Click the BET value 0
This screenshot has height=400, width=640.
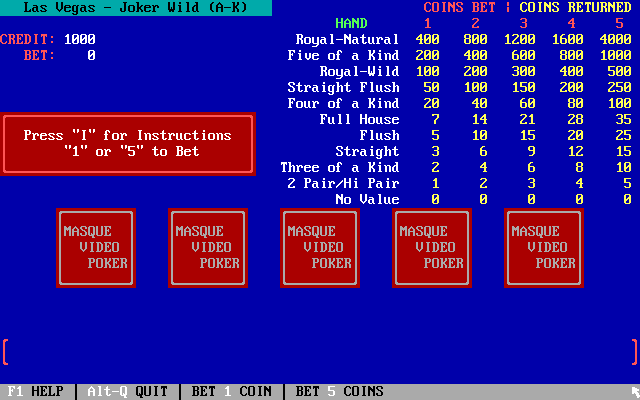[x=91, y=56]
